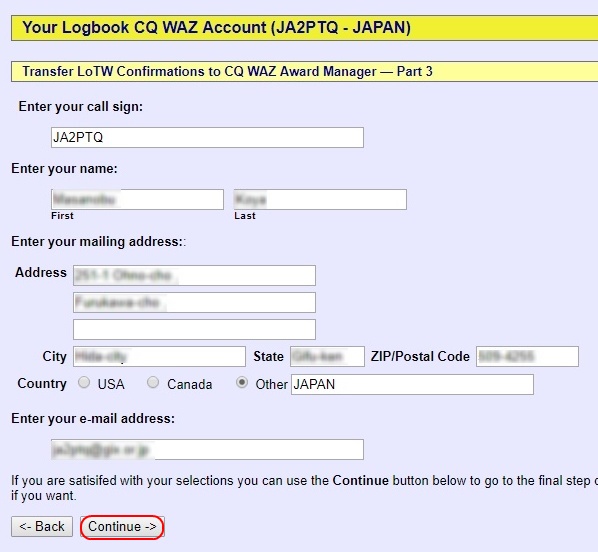Select the Other country radio button
The height and width of the screenshot is (552, 598).
point(242,382)
